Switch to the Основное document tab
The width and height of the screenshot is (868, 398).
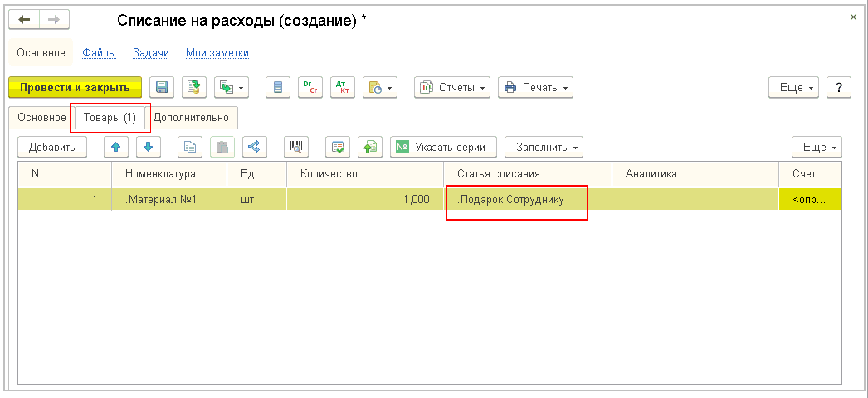[x=41, y=118]
